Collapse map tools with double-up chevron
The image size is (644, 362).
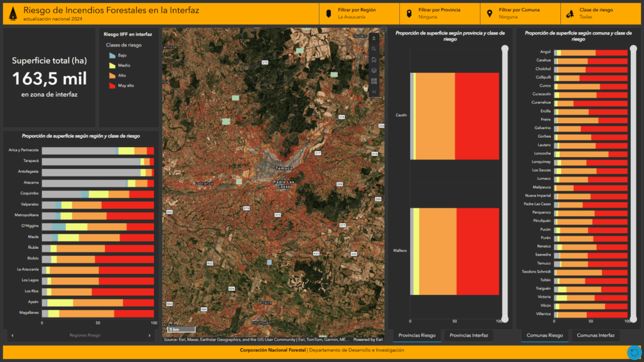[x=374, y=38]
